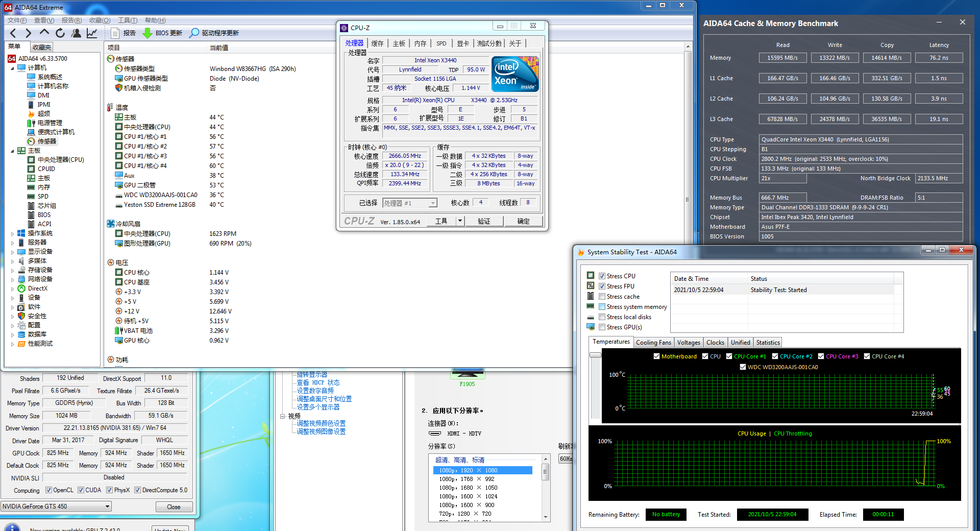Expand the 服务器 tree node
This screenshot has width=980, height=531.
pyautogui.click(x=13, y=243)
